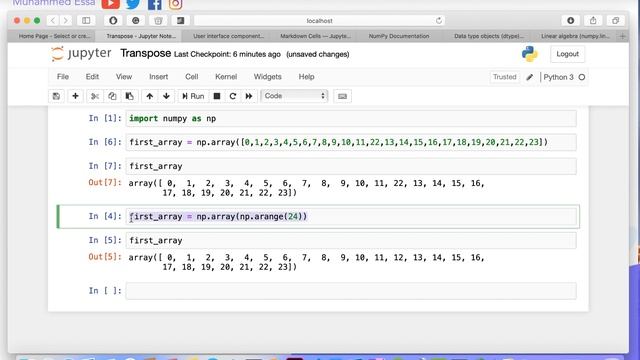The height and width of the screenshot is (360, 640).
Task: Open Safari share icon
Action: tap(593, 20)
